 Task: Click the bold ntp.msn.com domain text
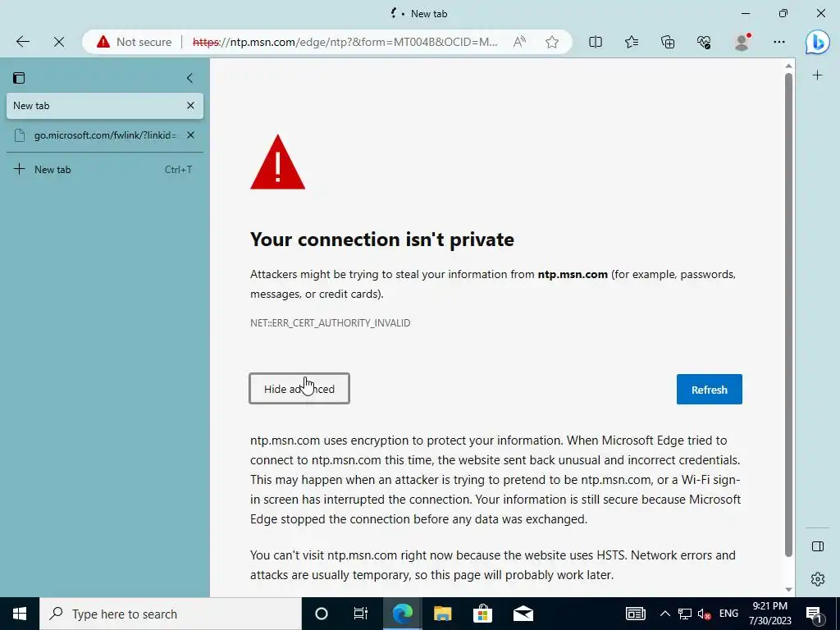pyautogui.click(x=573, y=274)
